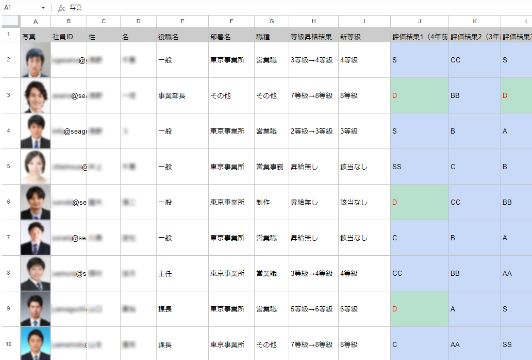Select column A header
The image size is (532, 360).
(x=35, y=21)
